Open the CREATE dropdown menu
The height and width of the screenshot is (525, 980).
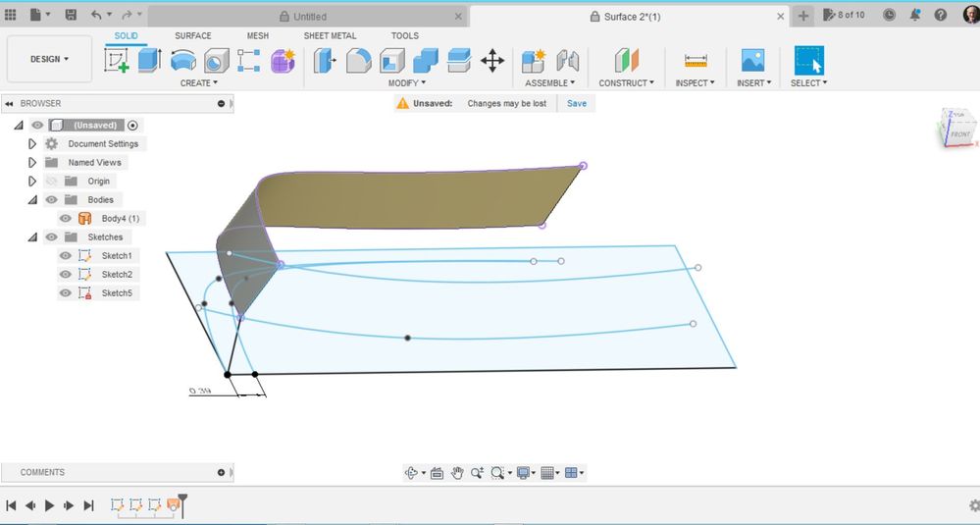point(199,82)
